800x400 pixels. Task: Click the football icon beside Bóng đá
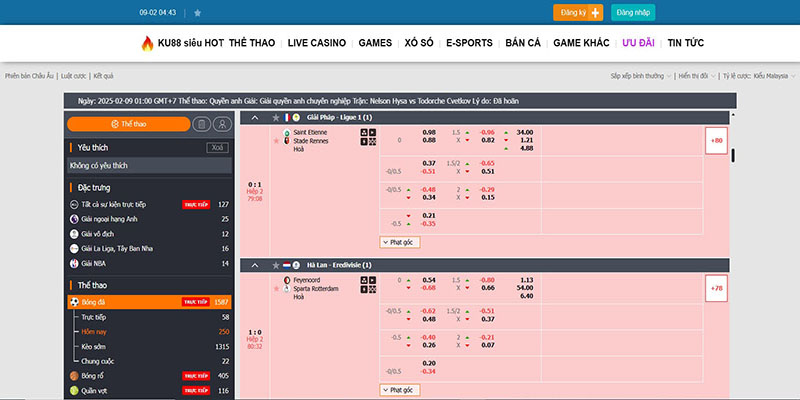pyautogui.click(x=74, y=301)
